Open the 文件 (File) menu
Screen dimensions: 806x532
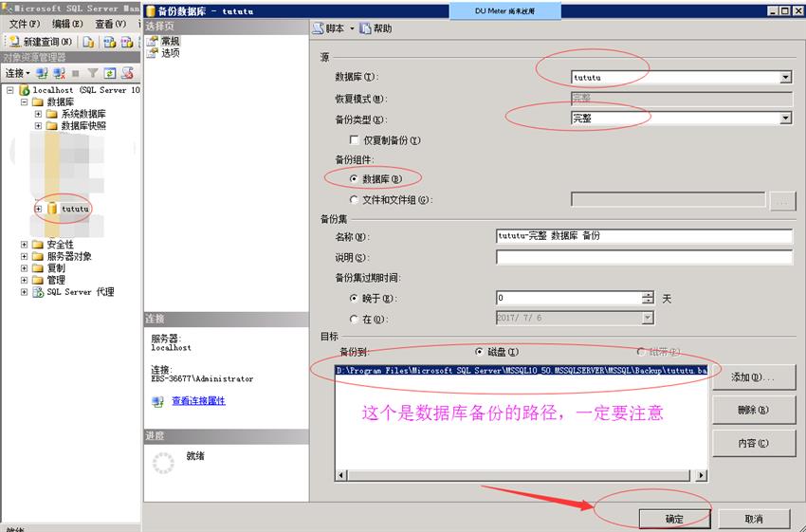pos(23,24)
